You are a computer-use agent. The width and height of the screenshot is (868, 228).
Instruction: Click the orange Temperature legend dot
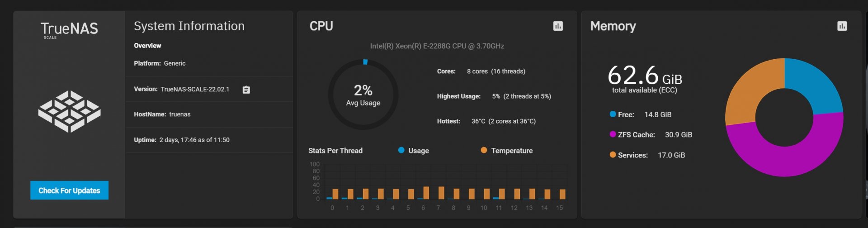(x=484, y=150)
